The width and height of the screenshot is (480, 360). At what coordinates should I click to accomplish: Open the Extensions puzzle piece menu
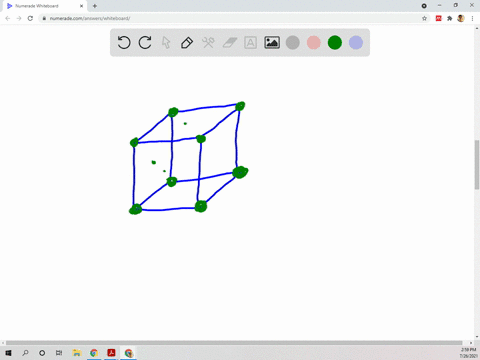450,18
